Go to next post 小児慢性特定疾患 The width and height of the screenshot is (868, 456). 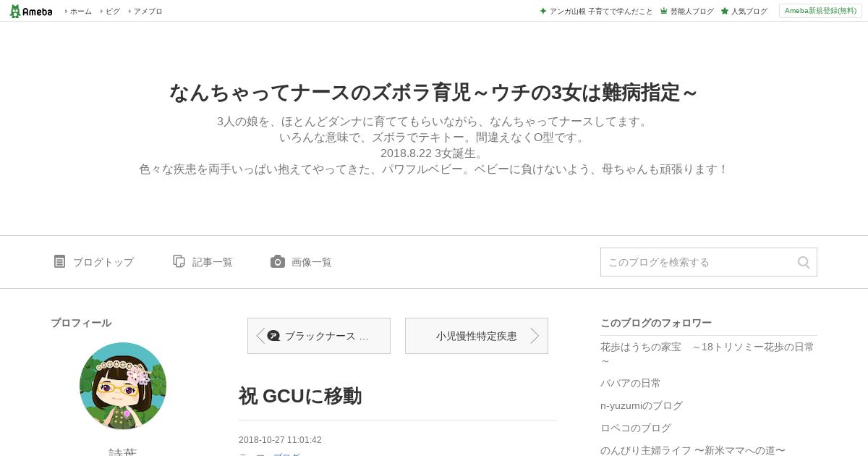point(477,336)
